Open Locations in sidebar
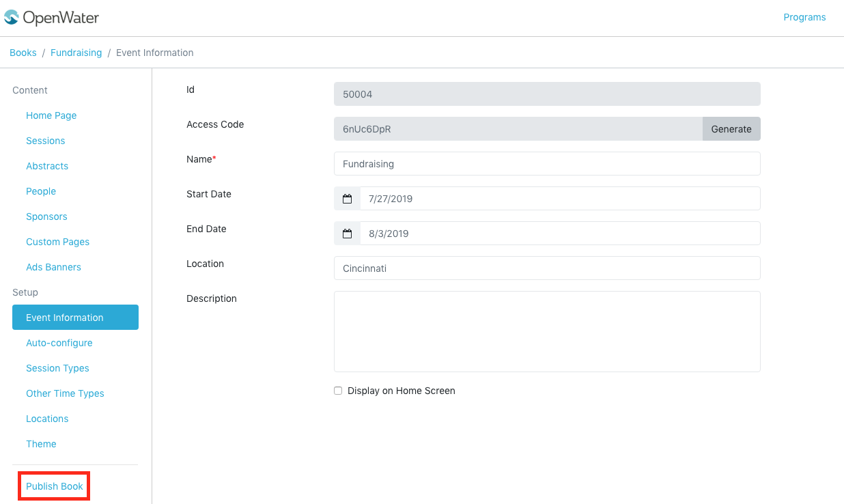Viewport: 844px width, 504px height. 47,419
